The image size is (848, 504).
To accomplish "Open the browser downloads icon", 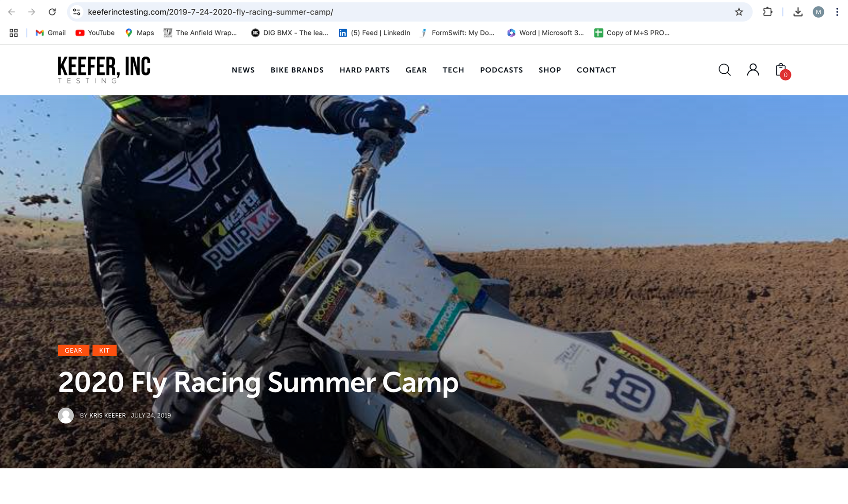I will pyautogui.click(x=798, y=12).
